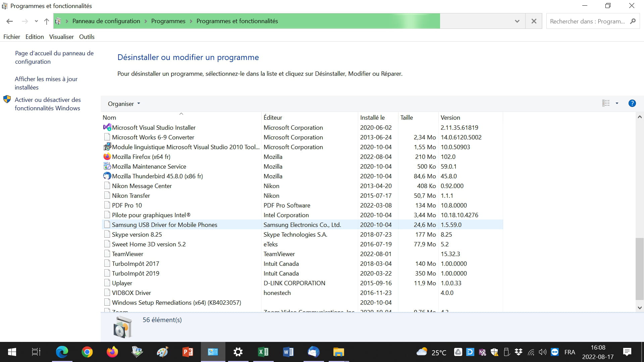This screenshot has height=362, width=644.
Task: Open Google Chrome from the taskbar
Action: (87, 352)
